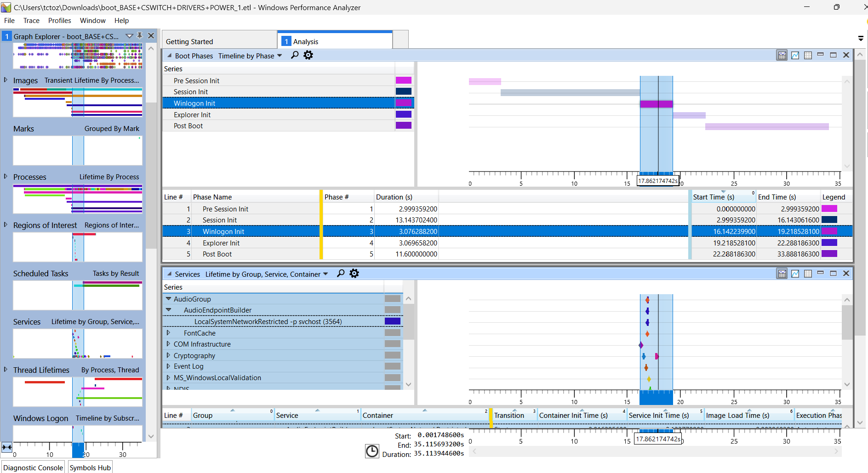Show graph and table in Boot Phases

click(782, 55)
